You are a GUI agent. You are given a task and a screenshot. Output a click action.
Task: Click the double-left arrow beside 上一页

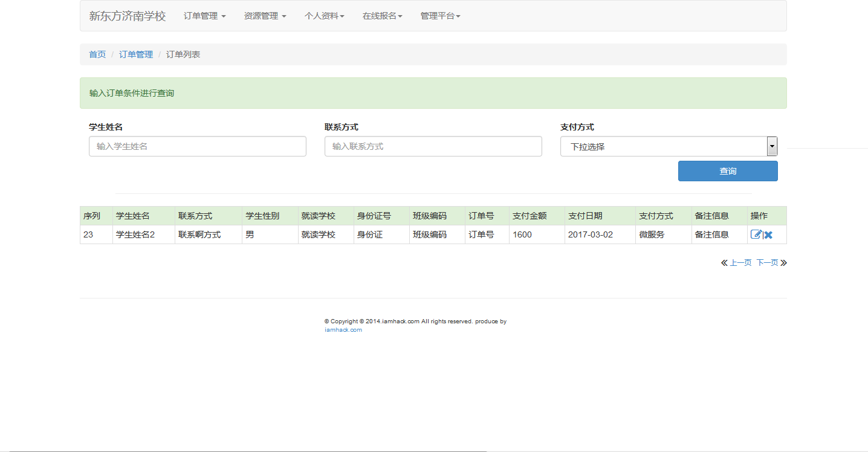pos(724,263)
